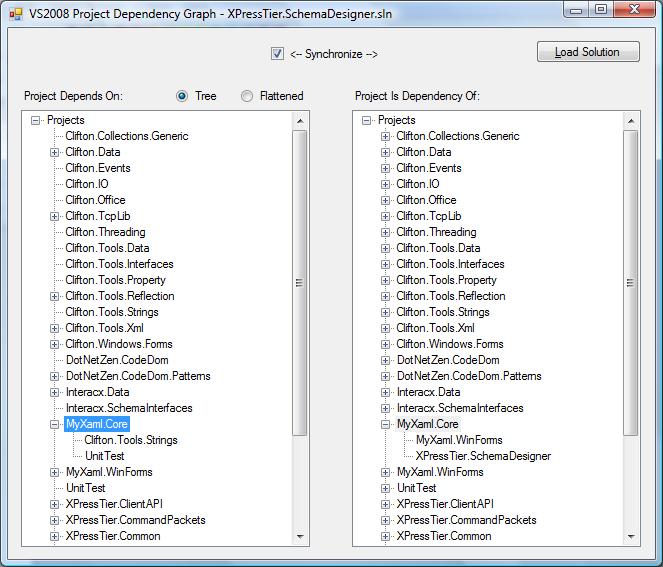Screen dimensions: 663x567
Task: Collapse MyXaml.Core in right tree
Action: 385,424
